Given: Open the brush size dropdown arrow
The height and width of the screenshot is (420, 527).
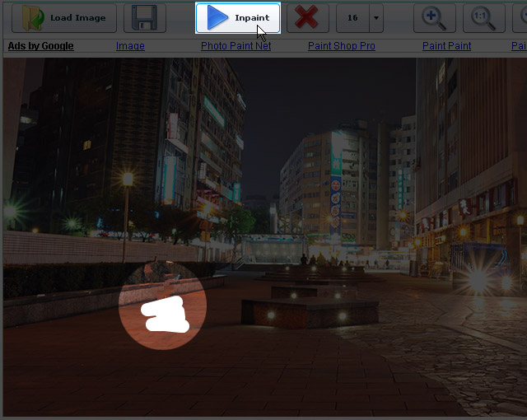Looking at the screenshot, I should click(x=376, y=18).
